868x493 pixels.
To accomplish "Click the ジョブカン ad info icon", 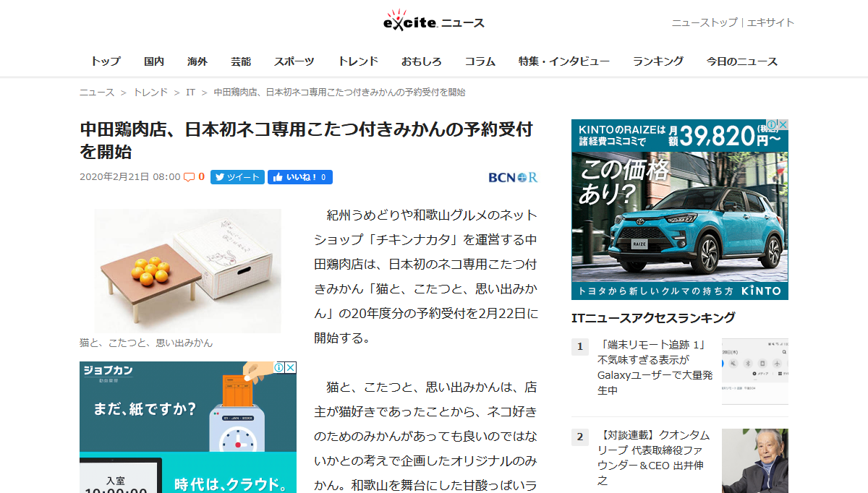I will (x=279, y=367).
